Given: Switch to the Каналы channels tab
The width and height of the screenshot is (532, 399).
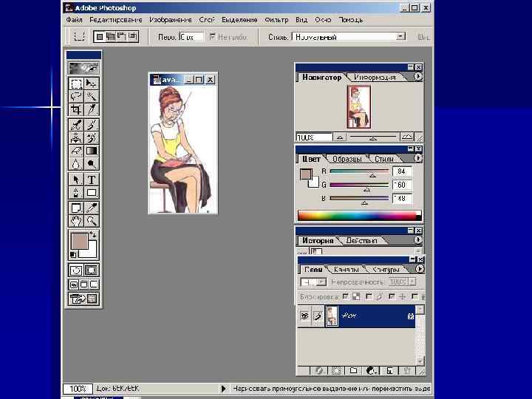Looking at the screenshot, I should pyautogui.click(x=346, y=270).
